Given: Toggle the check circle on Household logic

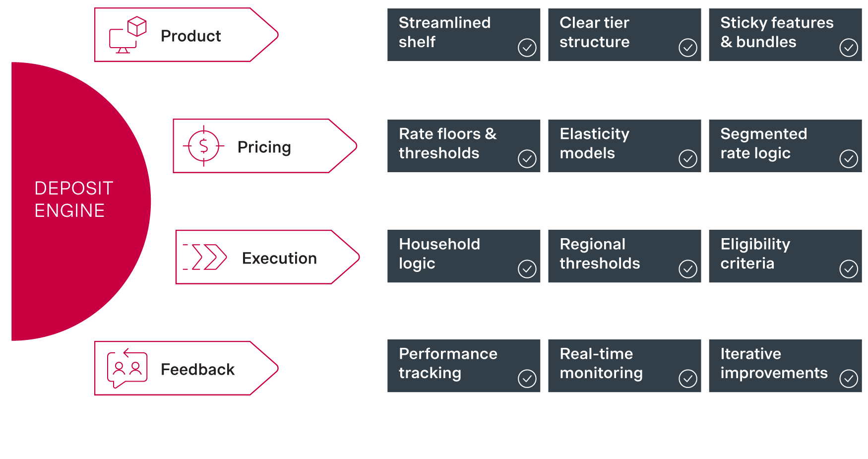Looking at the screenshot, I should coord(527,269).
